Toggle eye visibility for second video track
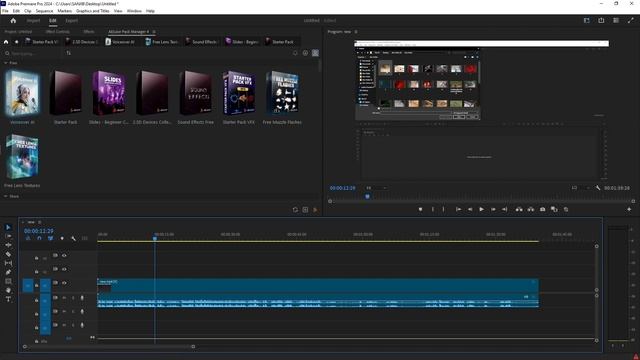The image size is (640, 360). pyautogui.click(x=64, y=269)
